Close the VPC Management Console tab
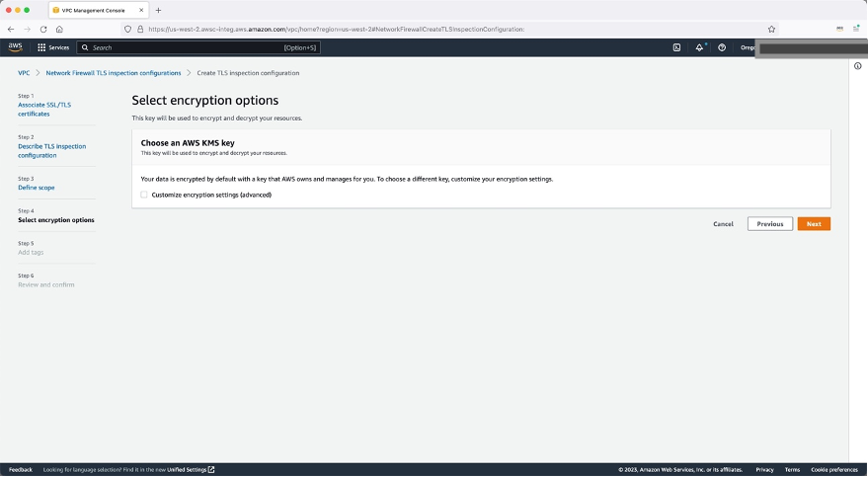 tap(141, 10)
